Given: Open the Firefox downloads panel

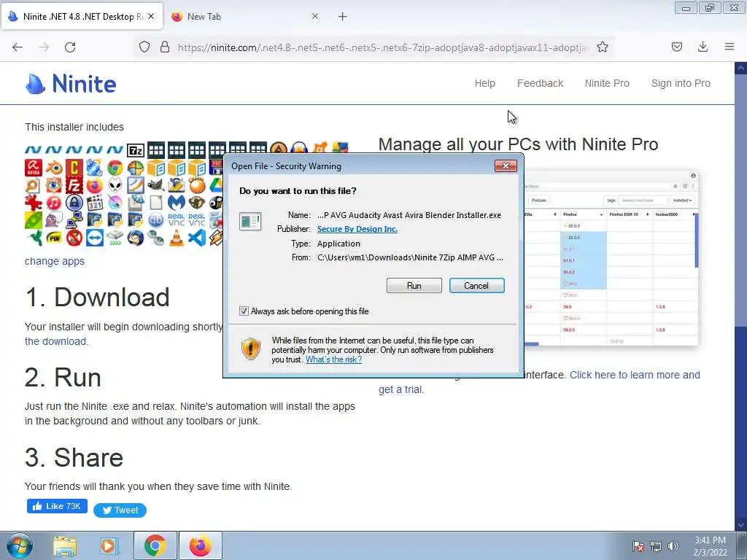Looking at the screenshot, I should 703,47.
